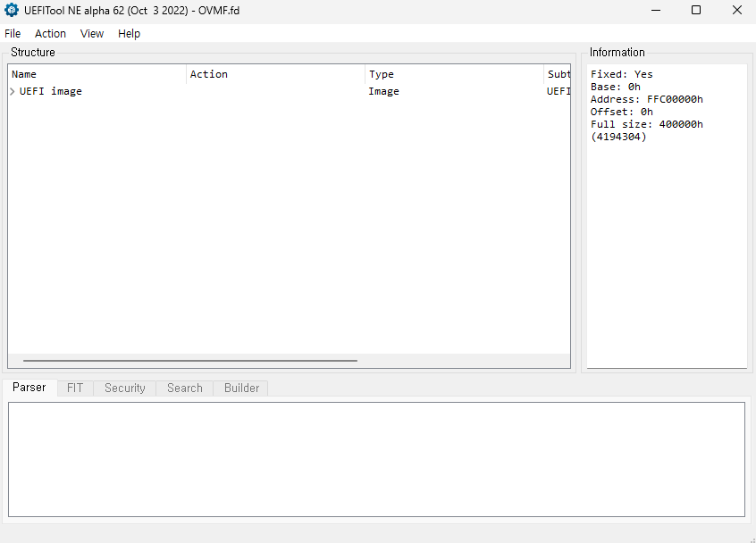
Task: Open the View menu
Action: click(x=92, y=33)
